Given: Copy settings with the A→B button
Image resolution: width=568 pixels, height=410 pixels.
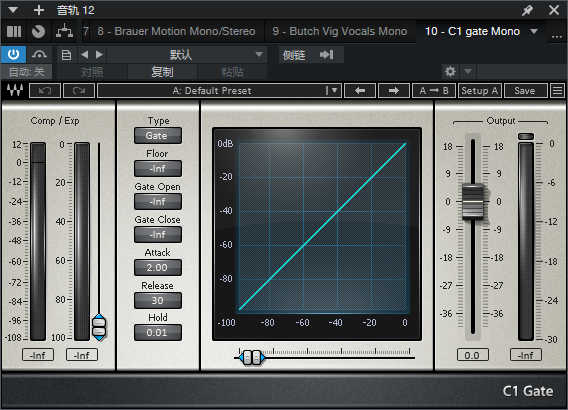Looking at the screenshot, I should point(434,91).
